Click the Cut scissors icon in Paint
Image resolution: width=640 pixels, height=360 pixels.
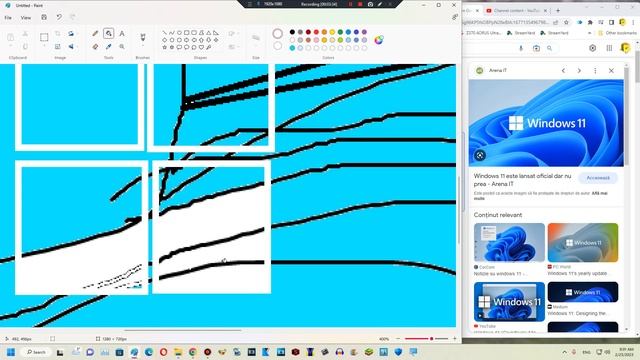point(25,33)
